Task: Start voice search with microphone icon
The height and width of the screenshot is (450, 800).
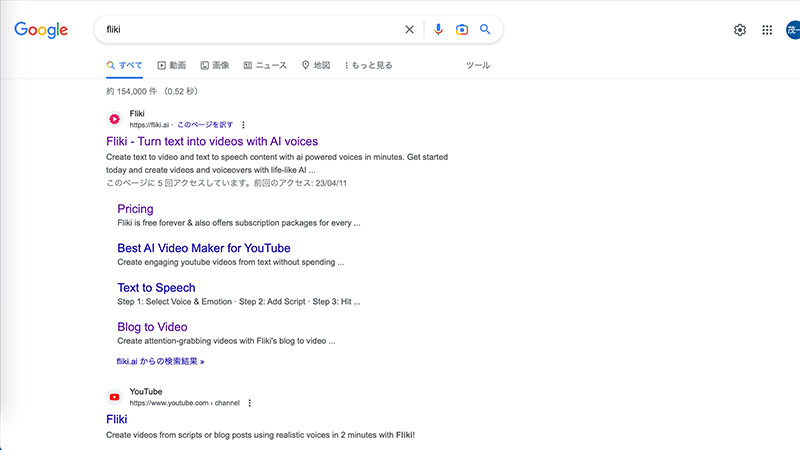Action: [438, 30]
